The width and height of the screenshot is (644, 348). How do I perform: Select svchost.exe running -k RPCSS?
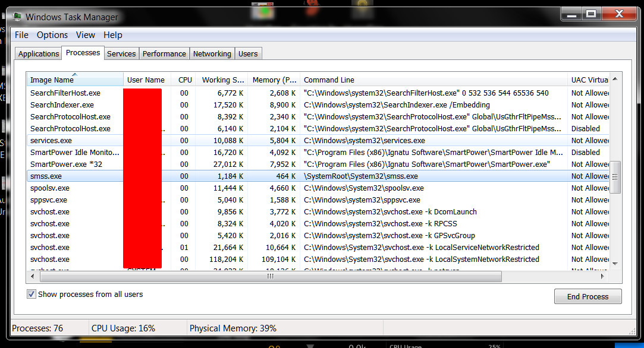[318, 224]
